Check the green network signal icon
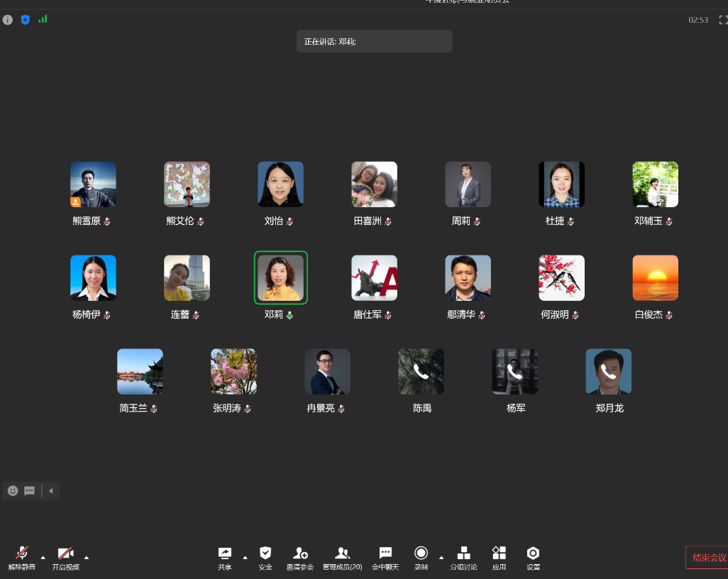The image size is (728, 579). coord(43,19)
